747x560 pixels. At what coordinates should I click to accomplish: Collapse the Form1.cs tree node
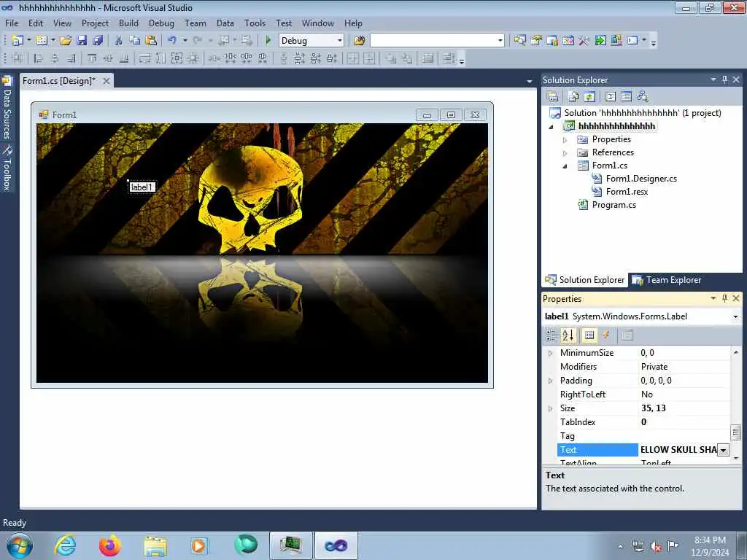pyautogui.click(x=565, y=166)
